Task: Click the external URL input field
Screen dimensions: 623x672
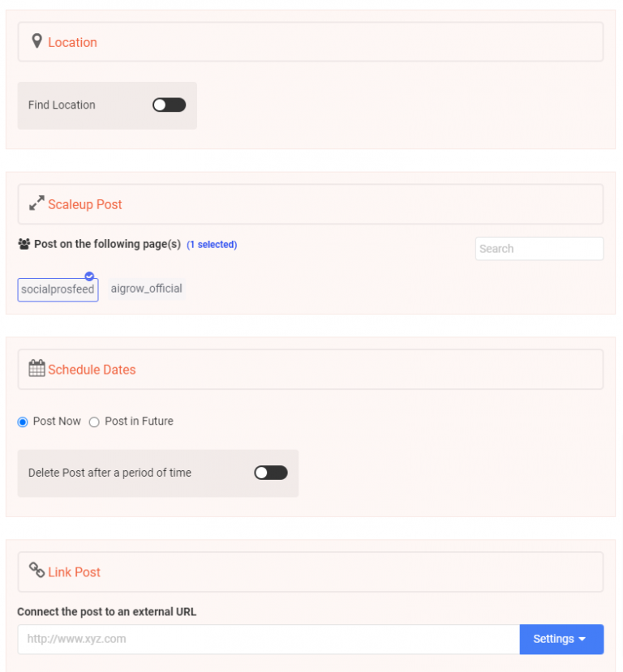Action: point(268,639)
